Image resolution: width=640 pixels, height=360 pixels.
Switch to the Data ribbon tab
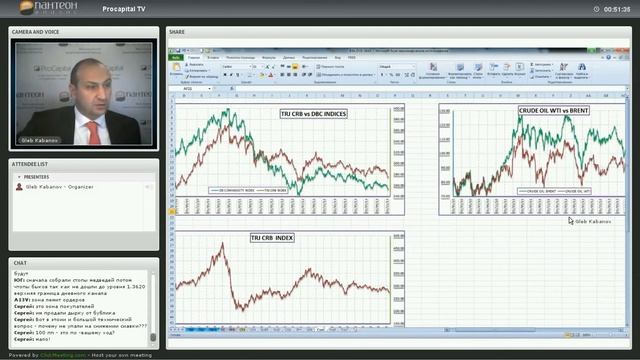tap(289, 58)
